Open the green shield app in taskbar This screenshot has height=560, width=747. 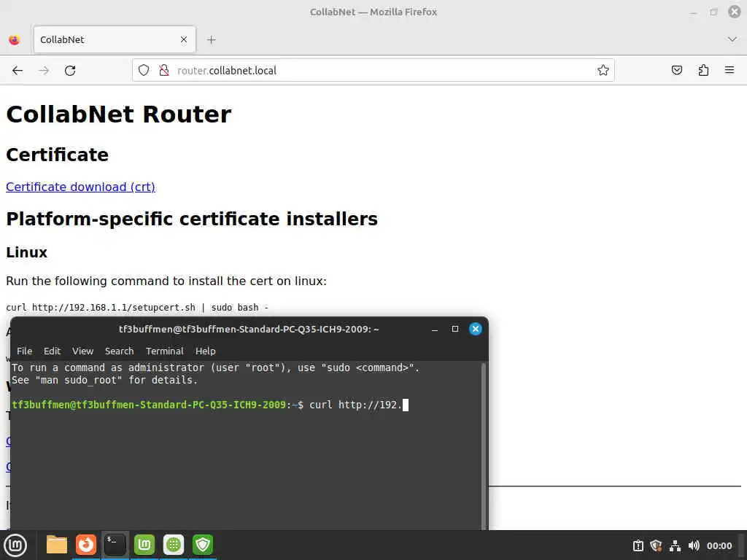(x=203, y=545)
